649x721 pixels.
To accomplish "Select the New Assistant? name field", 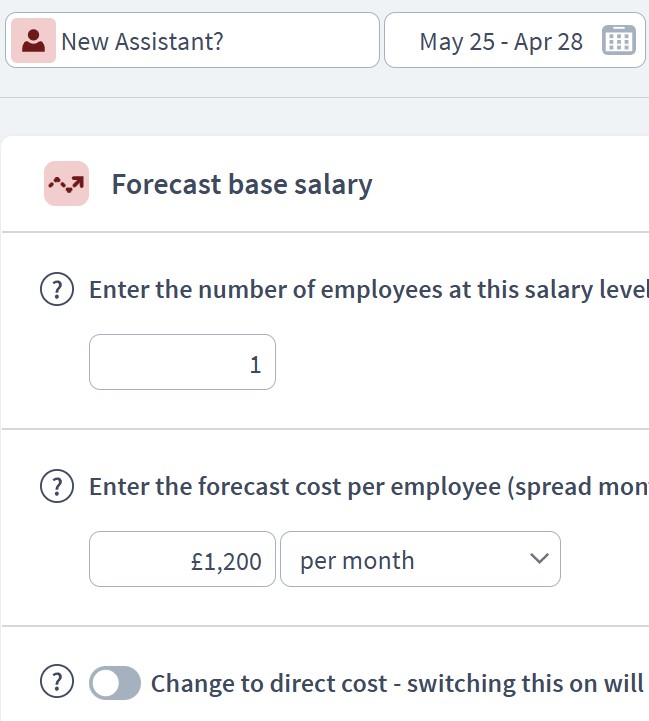I will [x=192, y=40].
